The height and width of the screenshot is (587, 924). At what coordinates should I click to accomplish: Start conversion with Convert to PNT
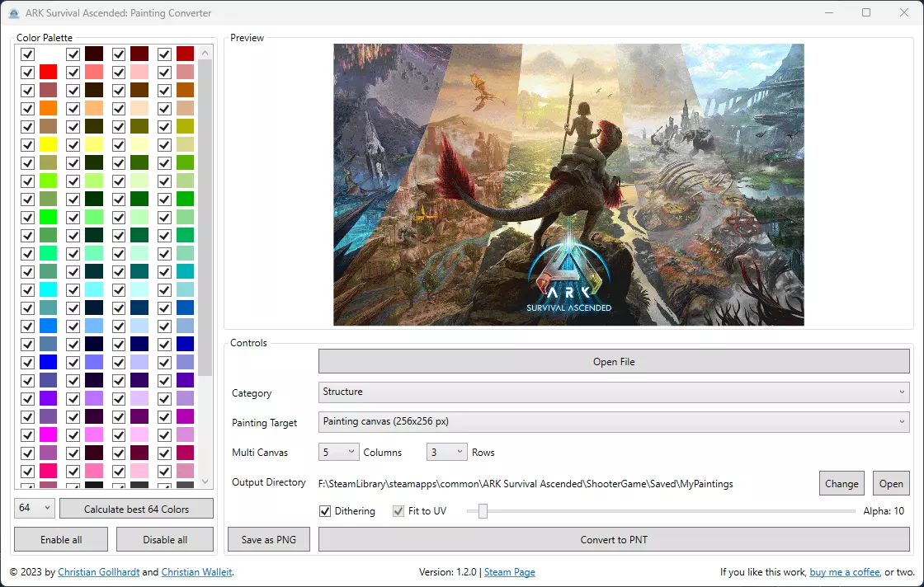tap(614, 540)
